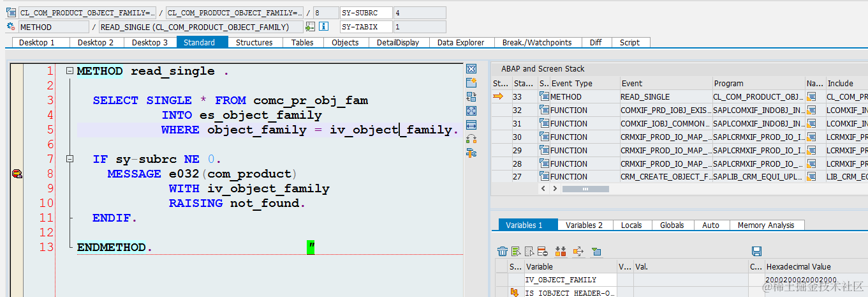
Task: Click the green navigate icon next to READ_SINGLE field
Action: click(311, 27)
